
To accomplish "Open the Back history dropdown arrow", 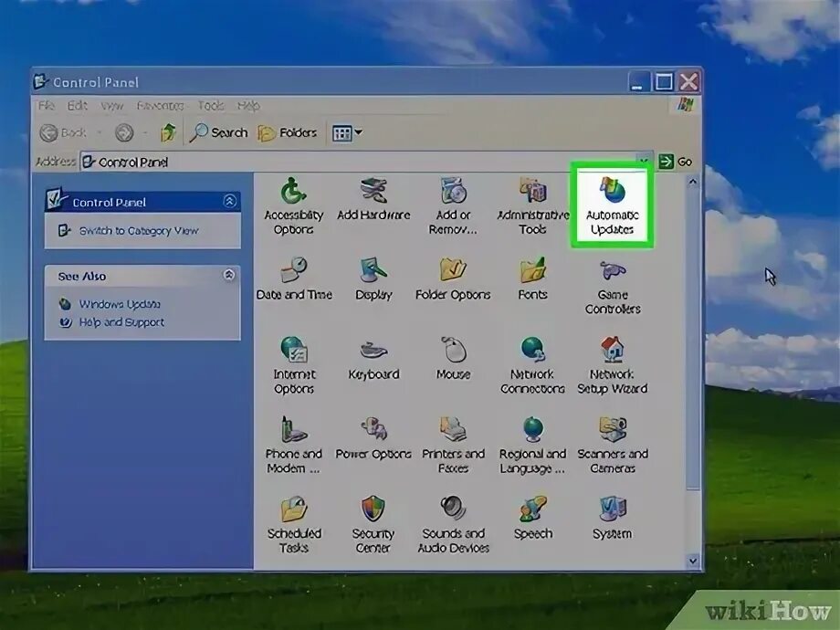I will 100,132.
